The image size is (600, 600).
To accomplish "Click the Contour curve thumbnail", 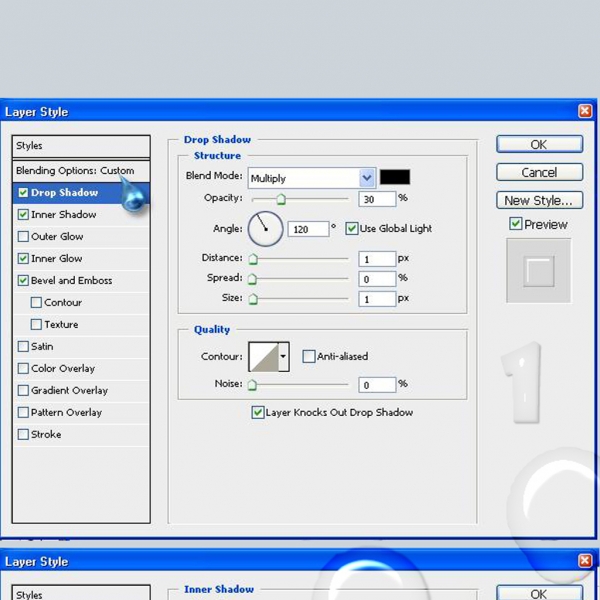I will (264, 357).
